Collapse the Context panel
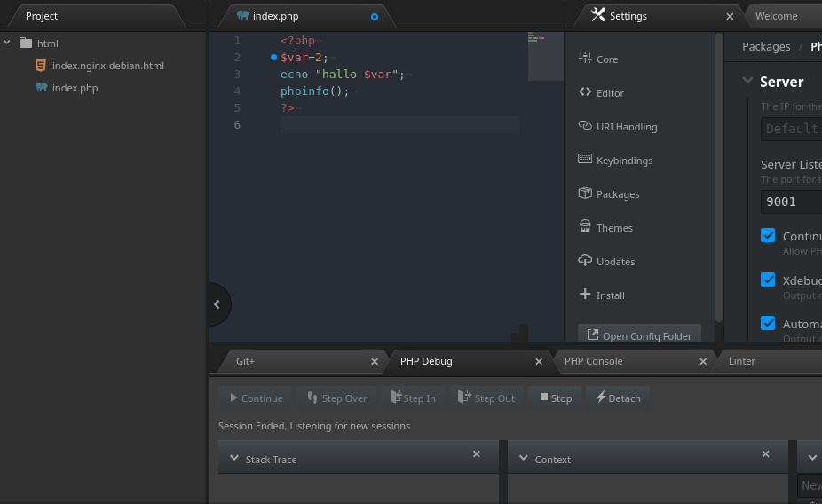 [523, 459]
